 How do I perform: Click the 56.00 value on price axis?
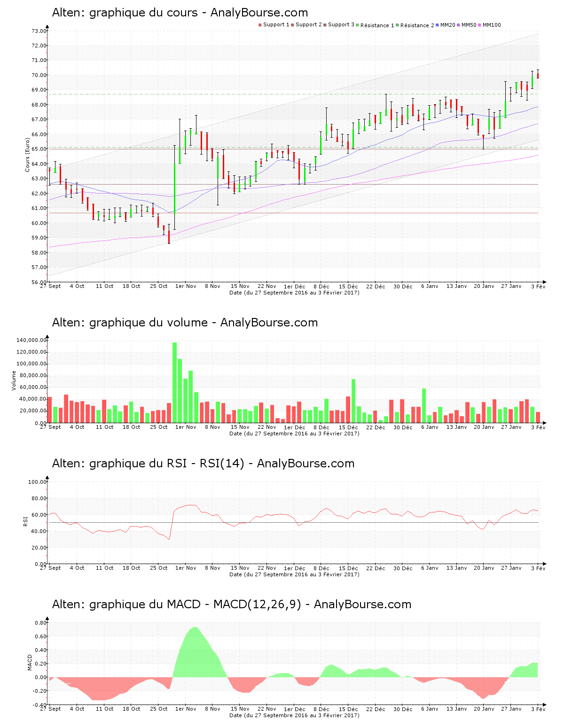[x=39, y=282]
